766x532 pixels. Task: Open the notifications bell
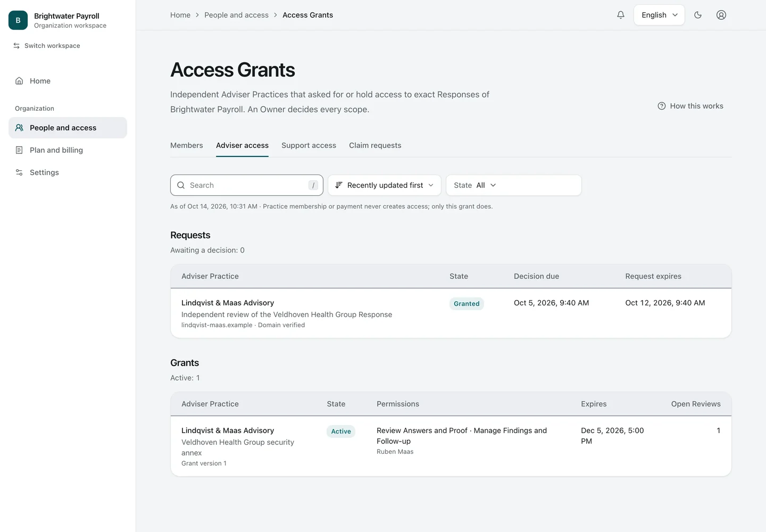(x=621, y=15)
